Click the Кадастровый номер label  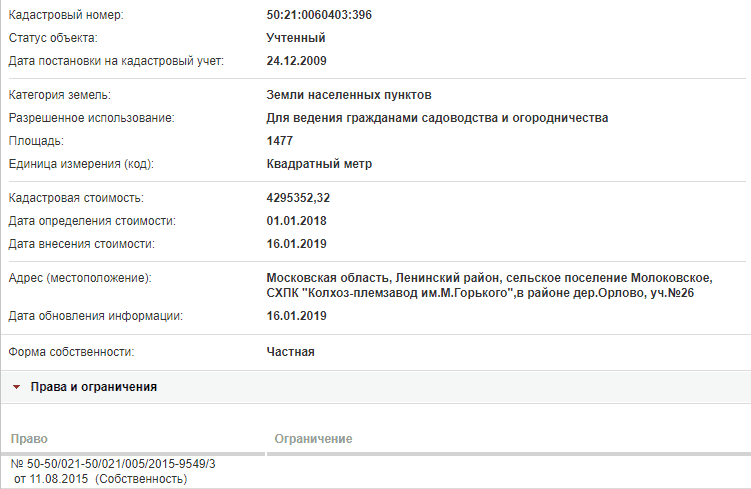66,15
